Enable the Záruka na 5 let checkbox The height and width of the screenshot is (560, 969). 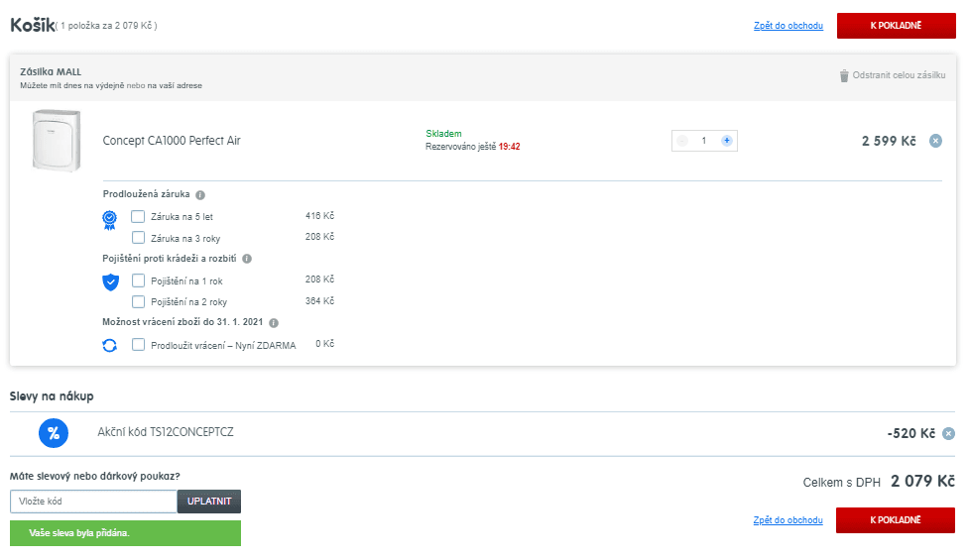coord(139,216)
